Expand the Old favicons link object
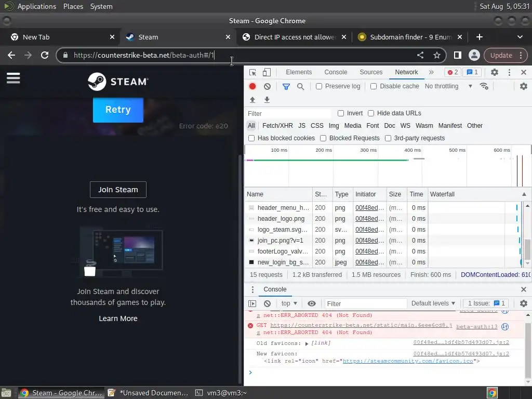The height and width of the screenshot is (399, 532). click(x=307, y=343)
